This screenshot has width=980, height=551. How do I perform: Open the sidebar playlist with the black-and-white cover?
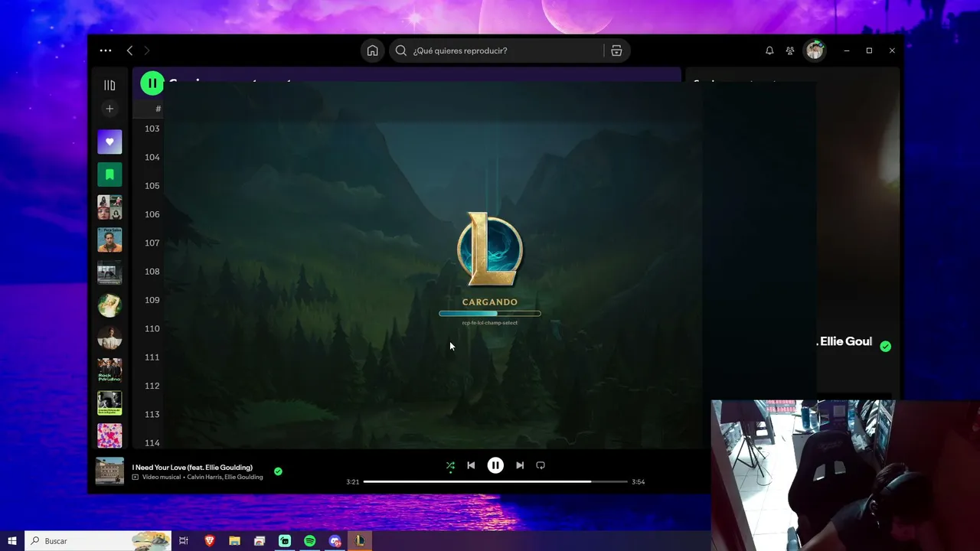[x=109, y=403]
